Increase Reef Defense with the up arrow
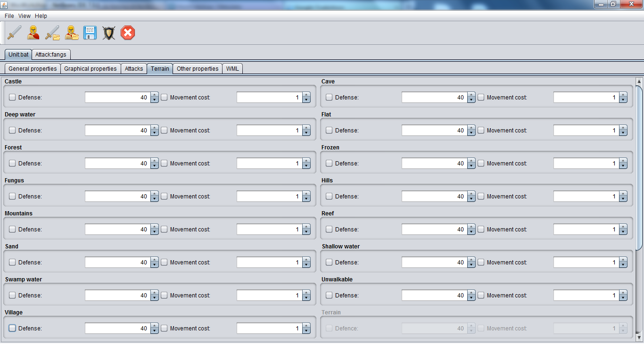Image resolution: width=644 pixels, height=362 pixels. point(471,227)
